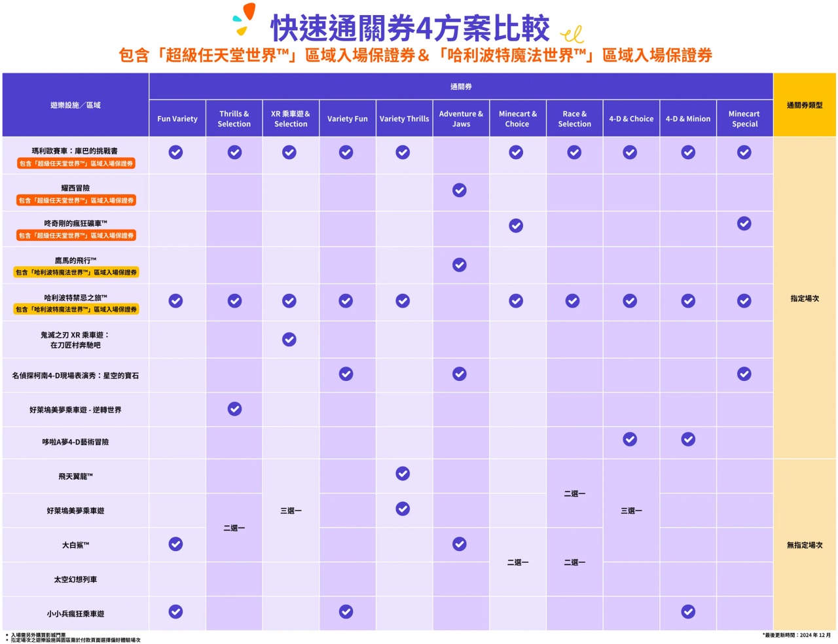Click the orange badge under 咚奇剛的瘋狂礦車
Image resolution: width=838 pixels, height=644 pixels.
[76, 235]
